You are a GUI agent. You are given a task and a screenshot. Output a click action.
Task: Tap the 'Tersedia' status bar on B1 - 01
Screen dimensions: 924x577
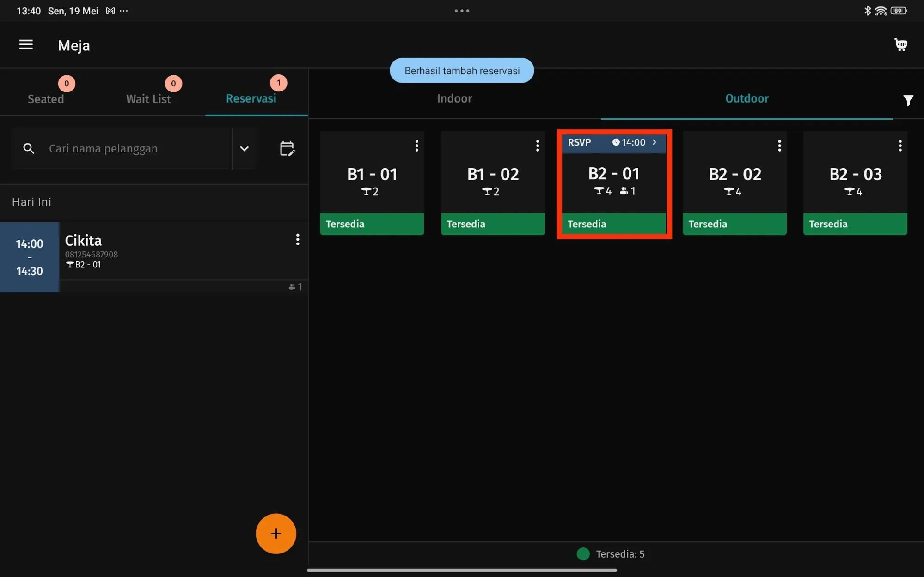(x=372, y=224)
